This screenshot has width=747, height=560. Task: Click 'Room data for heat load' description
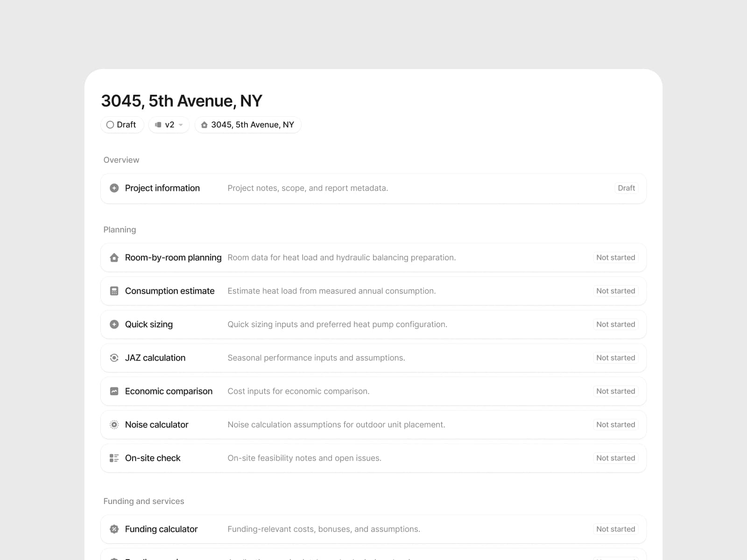pyautogui.click(x=342, y=258)
